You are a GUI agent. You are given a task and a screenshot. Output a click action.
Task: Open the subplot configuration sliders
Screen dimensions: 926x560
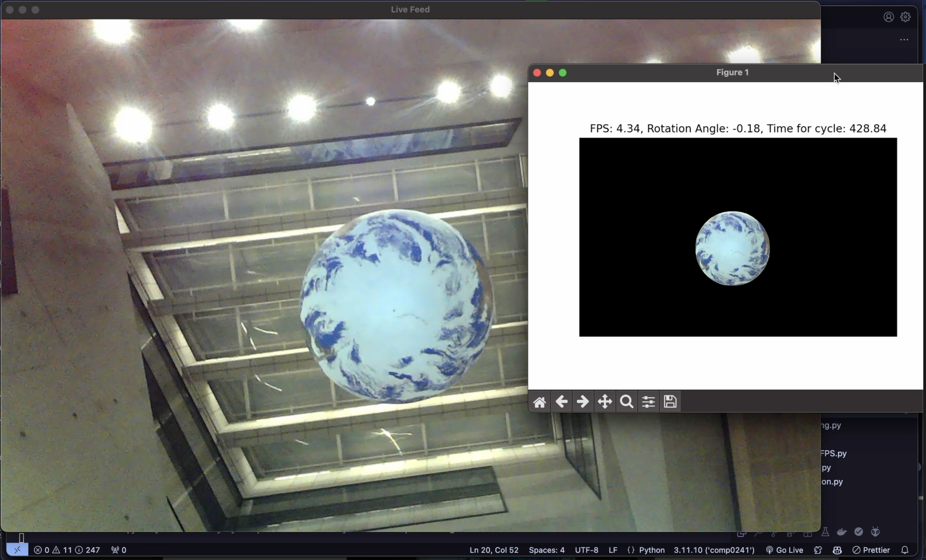tap(648, 401)
